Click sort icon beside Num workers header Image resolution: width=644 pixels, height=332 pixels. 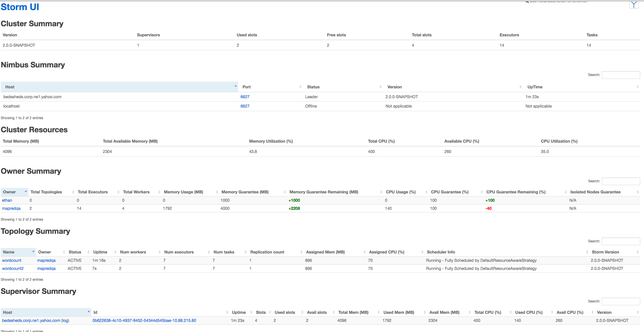pyautogui.click(x=159, y=252)
